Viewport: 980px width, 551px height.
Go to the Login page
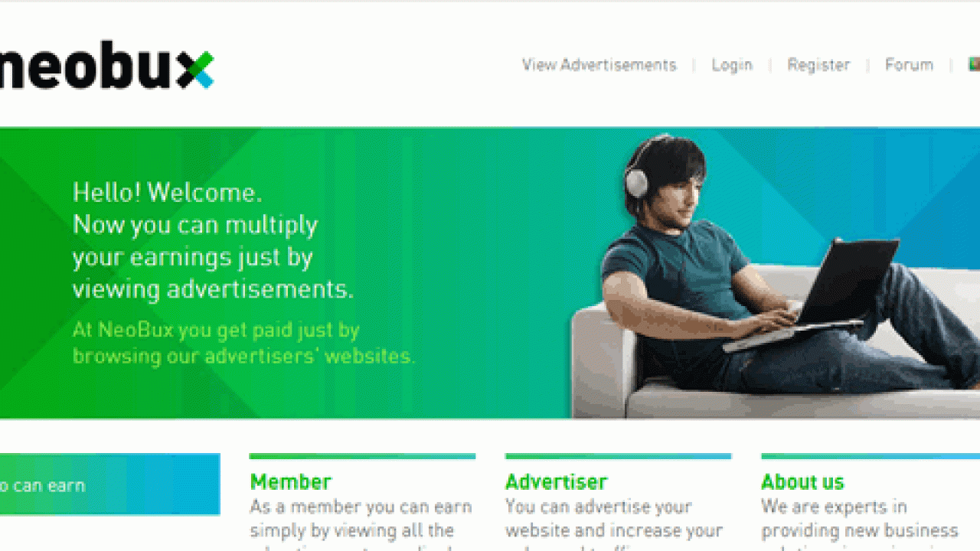[x=732, y=65]
